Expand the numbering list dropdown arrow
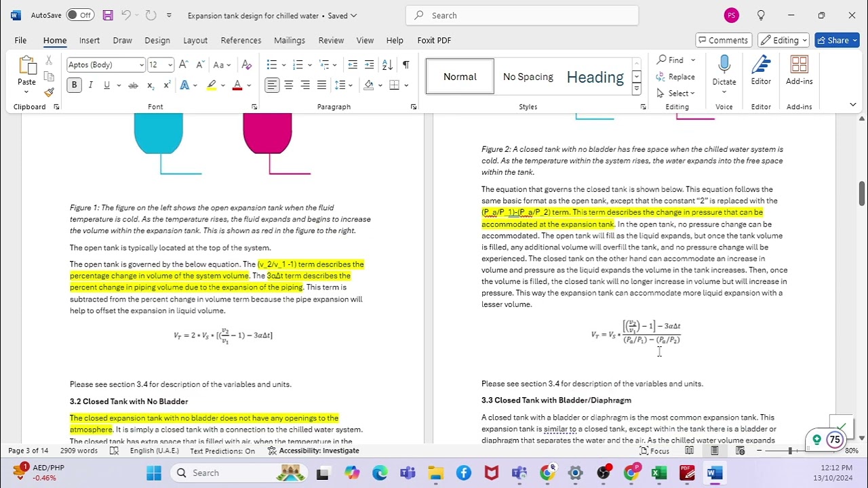 click(309, 65)
